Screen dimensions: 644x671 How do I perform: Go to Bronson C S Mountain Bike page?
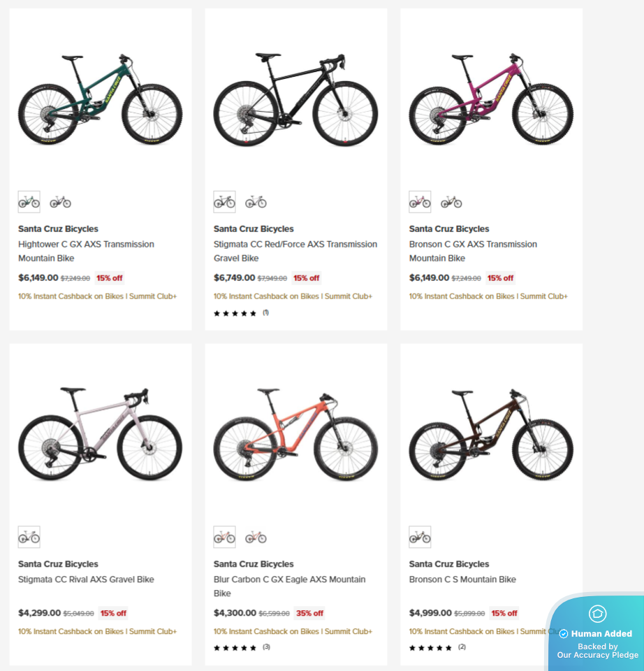coord(462,579)
